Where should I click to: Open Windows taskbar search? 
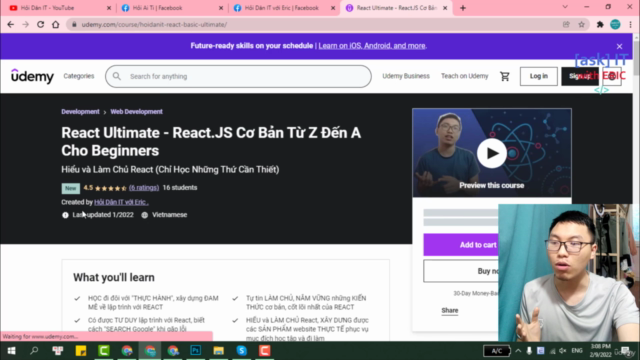34,351
